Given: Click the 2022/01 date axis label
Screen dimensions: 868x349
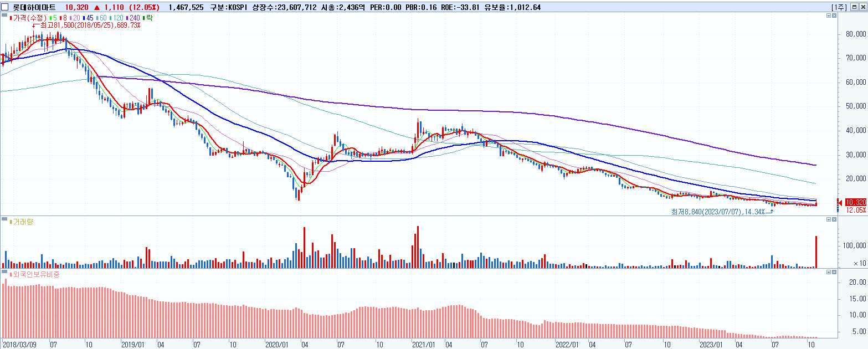Looking at the screenshot, I should pyautogui.click(x=568, y=344).
